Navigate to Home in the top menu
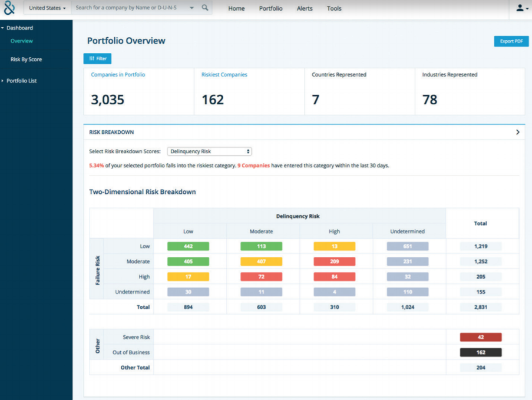Viewport: 532px width, 400px height. coord(236,8)
